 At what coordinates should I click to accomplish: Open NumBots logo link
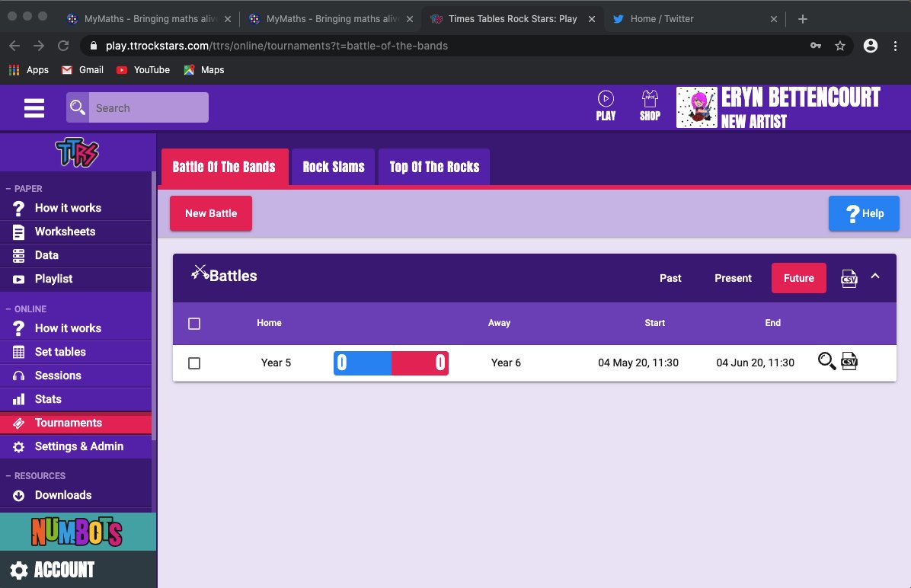click(77, 532)
